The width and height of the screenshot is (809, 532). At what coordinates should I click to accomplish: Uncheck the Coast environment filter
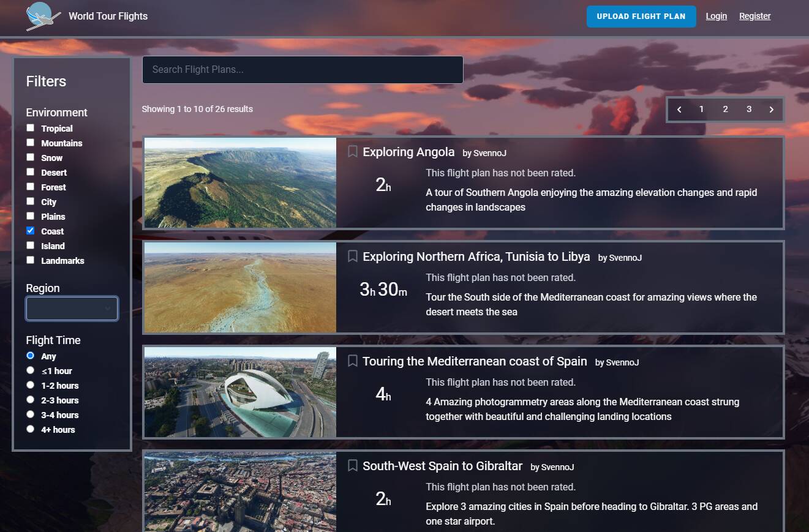click(x=30, y=231)
